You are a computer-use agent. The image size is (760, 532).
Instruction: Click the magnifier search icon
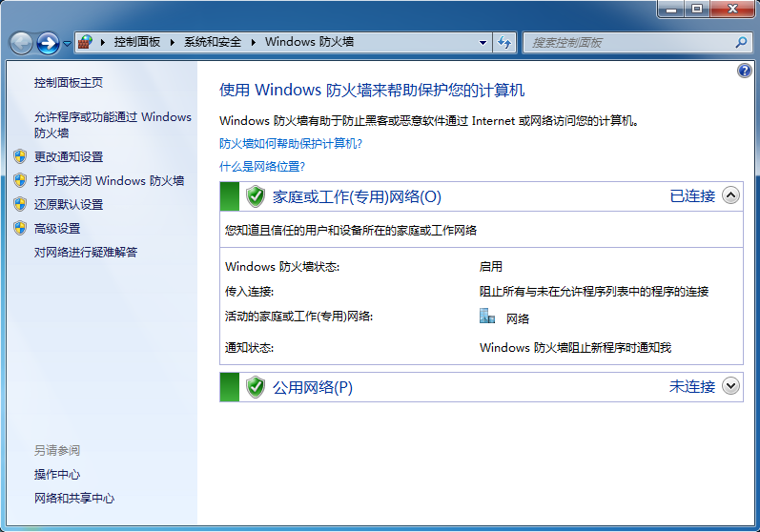741,43
